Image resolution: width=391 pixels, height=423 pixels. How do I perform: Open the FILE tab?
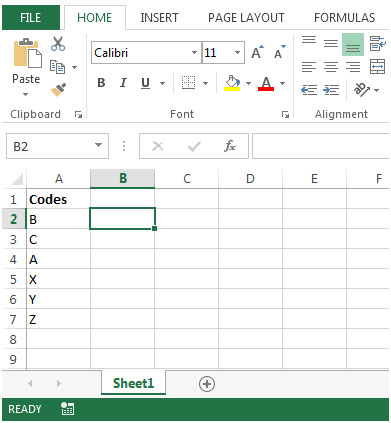(31, 18)
